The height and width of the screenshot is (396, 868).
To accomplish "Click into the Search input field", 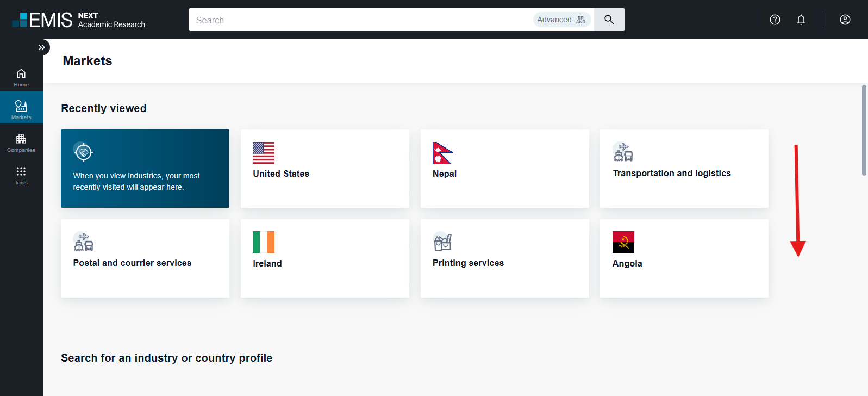I will (359, 20).
